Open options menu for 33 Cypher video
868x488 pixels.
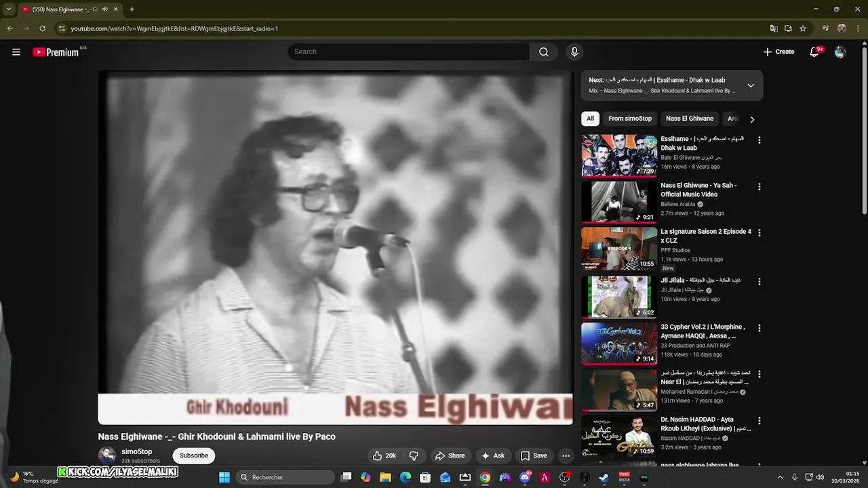(759, 328)
